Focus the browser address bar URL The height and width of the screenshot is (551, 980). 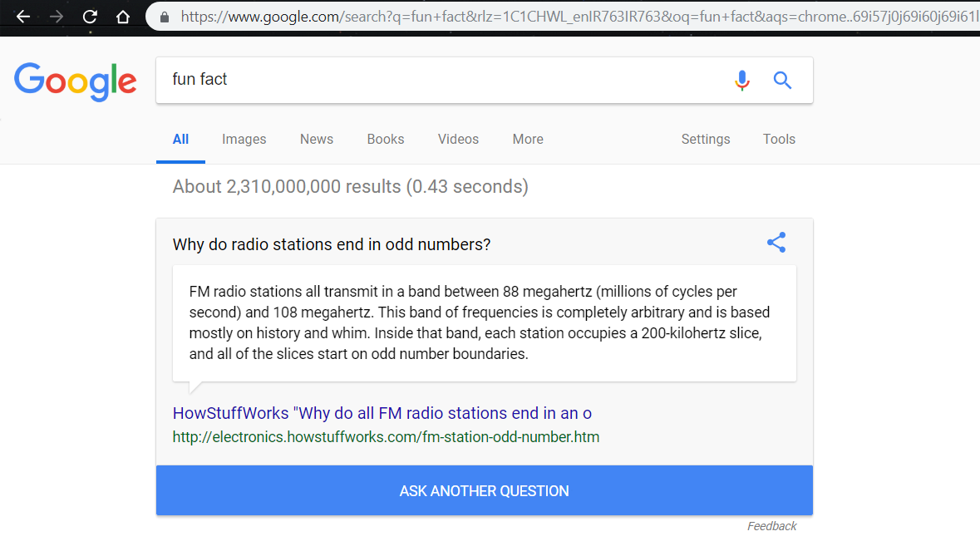(579, 17)
